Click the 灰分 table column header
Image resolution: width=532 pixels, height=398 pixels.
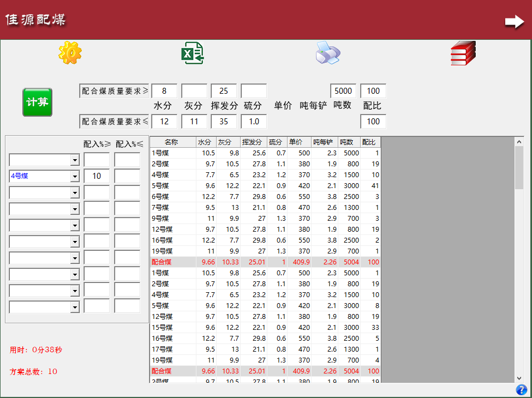coord(228,142)
